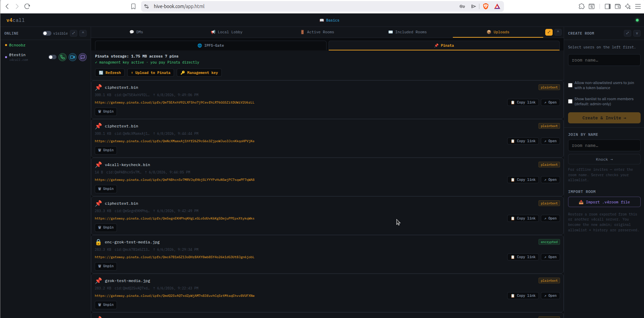Toggle the switch next to @testin
The width and height of the screenshot is (644, 318).
coord(52,57)
